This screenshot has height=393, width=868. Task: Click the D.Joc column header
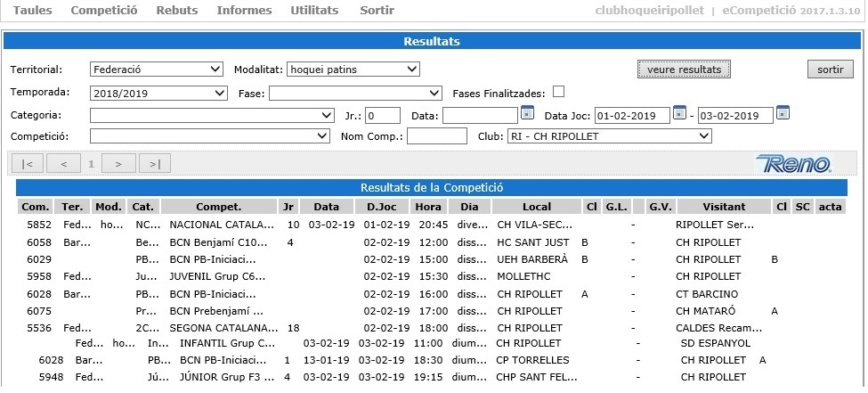tap(381, 207)
